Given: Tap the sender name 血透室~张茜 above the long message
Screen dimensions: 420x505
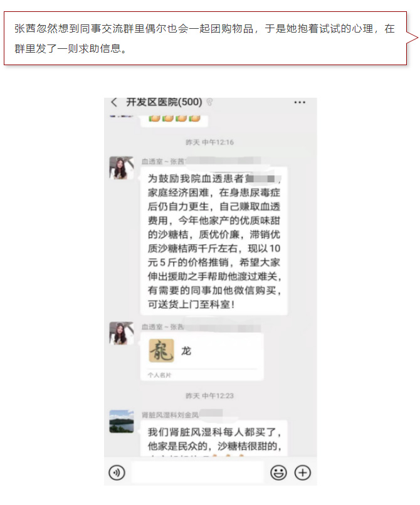Looking at the screenshot, I should 163,162.
